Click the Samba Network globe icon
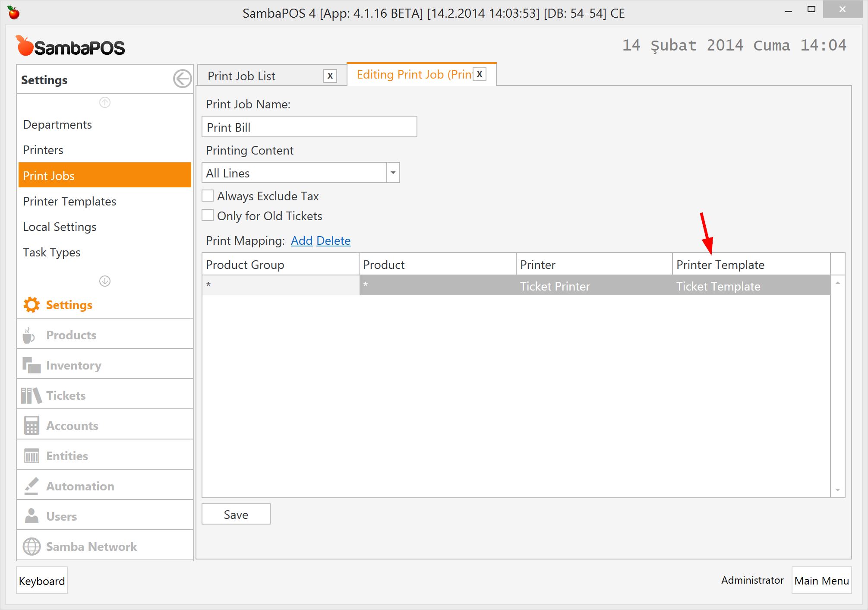This screenshot has width=868, height=610. tap(32, 547)
